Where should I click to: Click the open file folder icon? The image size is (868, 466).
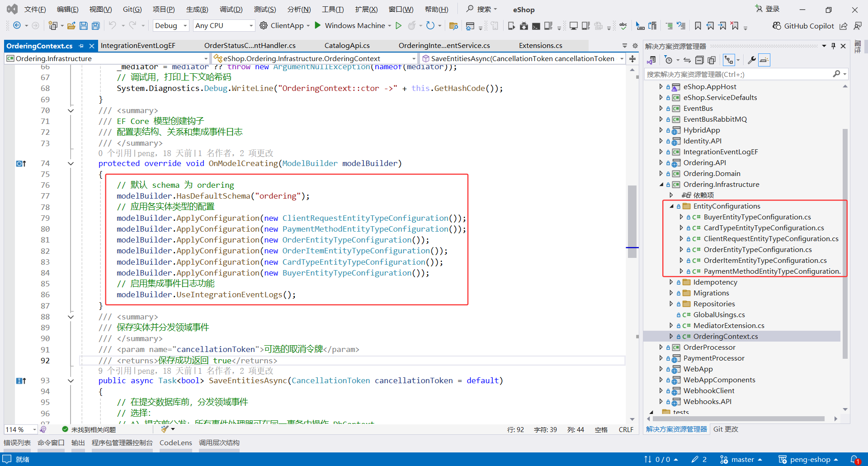click(71, 26)
